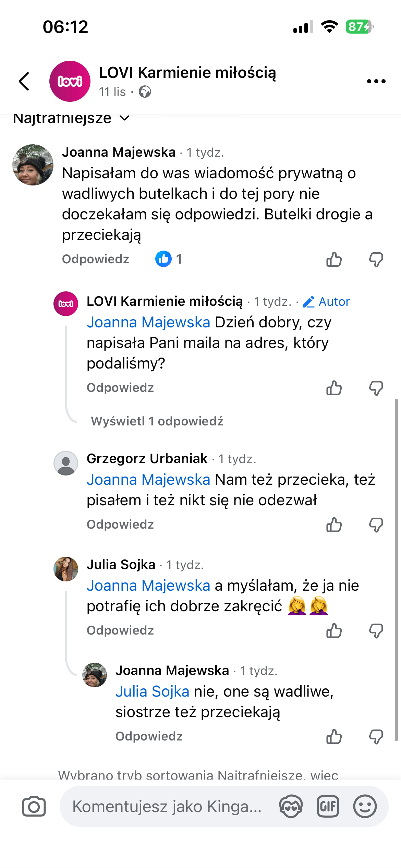Open the three-dot post options menu
Screen dimensions: 401x868
point(376,82)
